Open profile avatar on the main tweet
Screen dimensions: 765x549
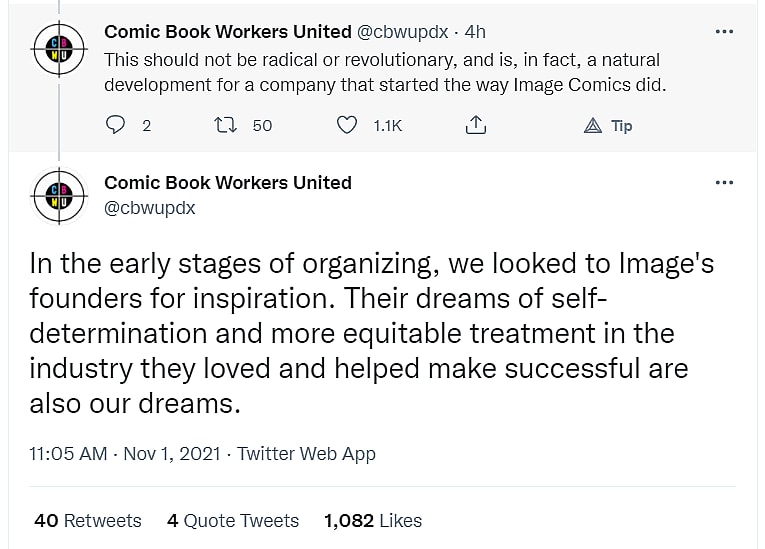[x=58, y=196]
